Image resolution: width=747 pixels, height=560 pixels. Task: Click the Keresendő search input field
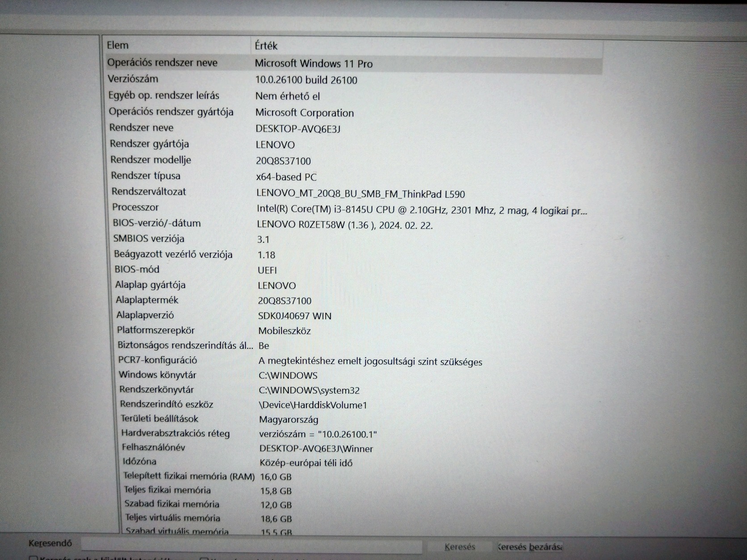252,546
